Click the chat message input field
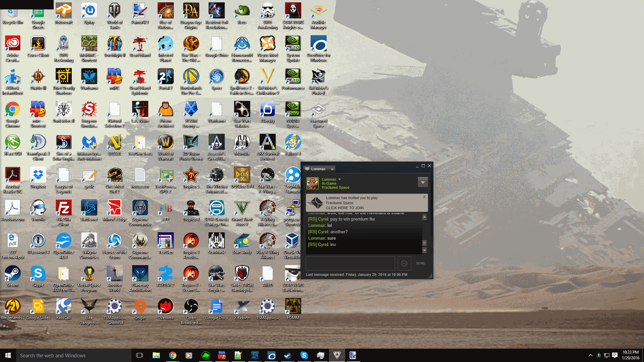This screenshot has width=644, height=362. pyautogui.click(x=350, y=263)
